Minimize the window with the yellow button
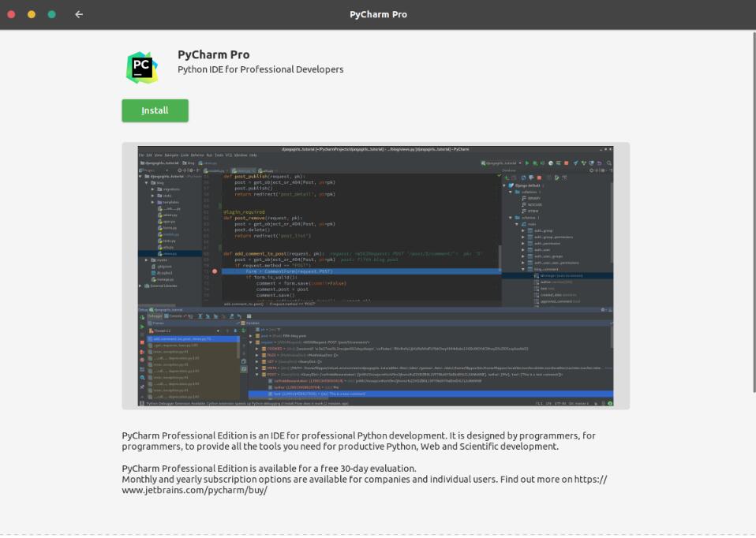 [32, 14]
